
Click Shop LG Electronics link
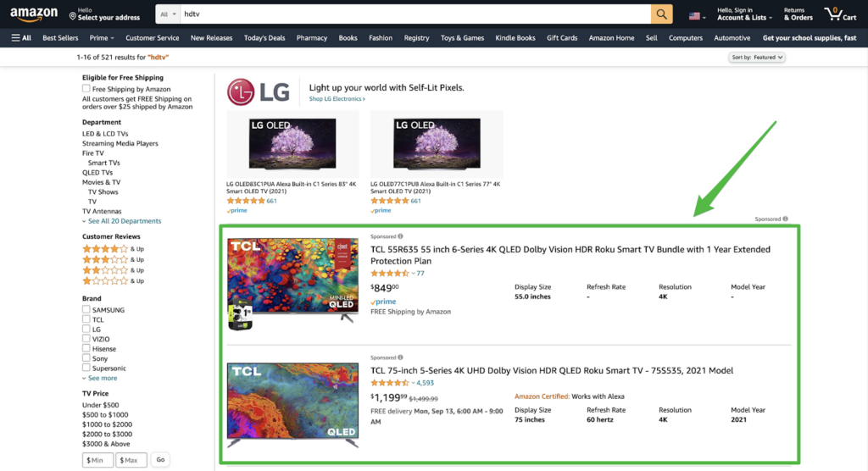pos(337,99)
